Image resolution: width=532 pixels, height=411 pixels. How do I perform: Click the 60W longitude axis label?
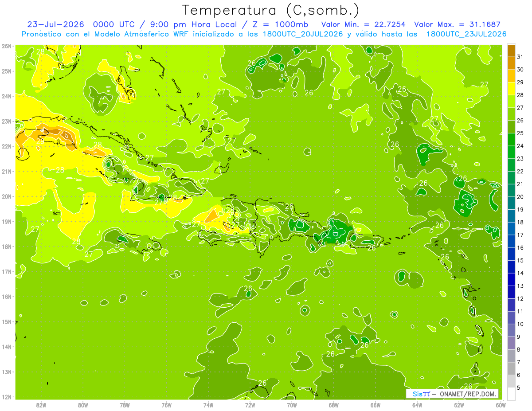(x=501, y=405)
